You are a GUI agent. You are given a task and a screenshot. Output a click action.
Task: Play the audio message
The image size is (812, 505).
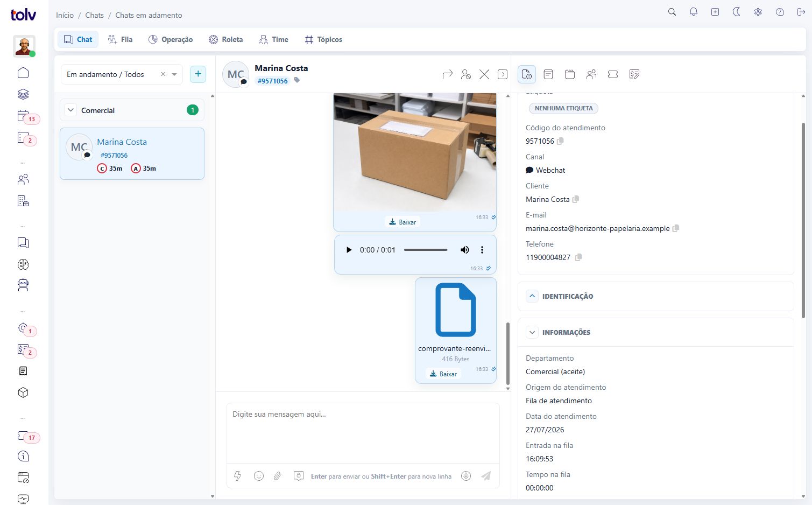[349, 250]
